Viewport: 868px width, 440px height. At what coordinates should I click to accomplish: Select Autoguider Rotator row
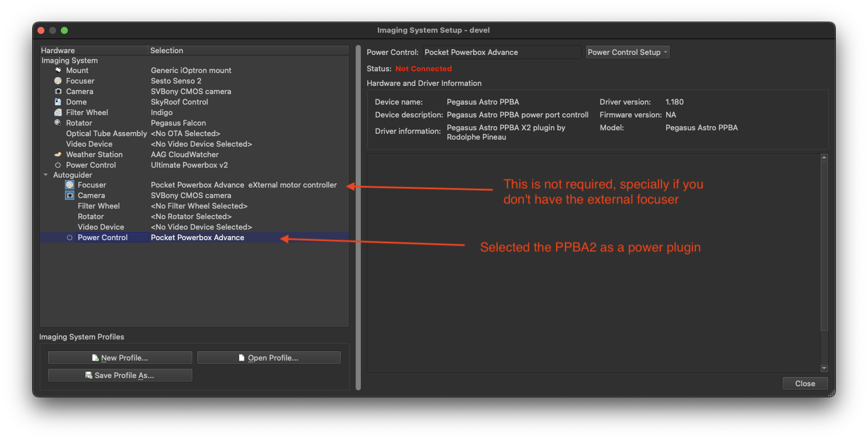tap(194, 216)
